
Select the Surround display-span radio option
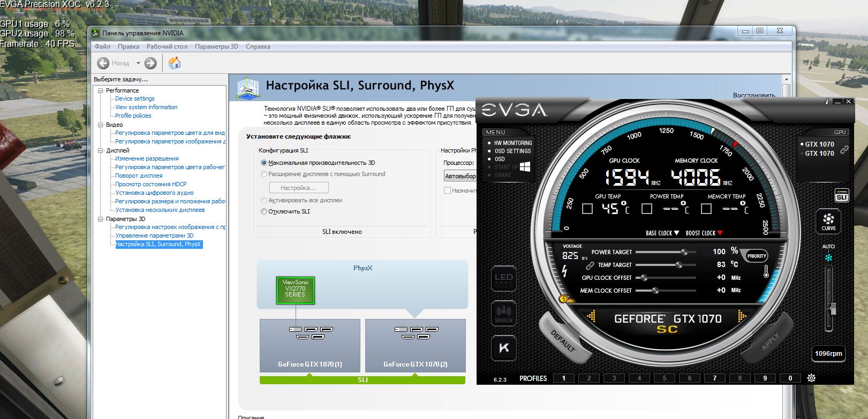tap(263, 174)
